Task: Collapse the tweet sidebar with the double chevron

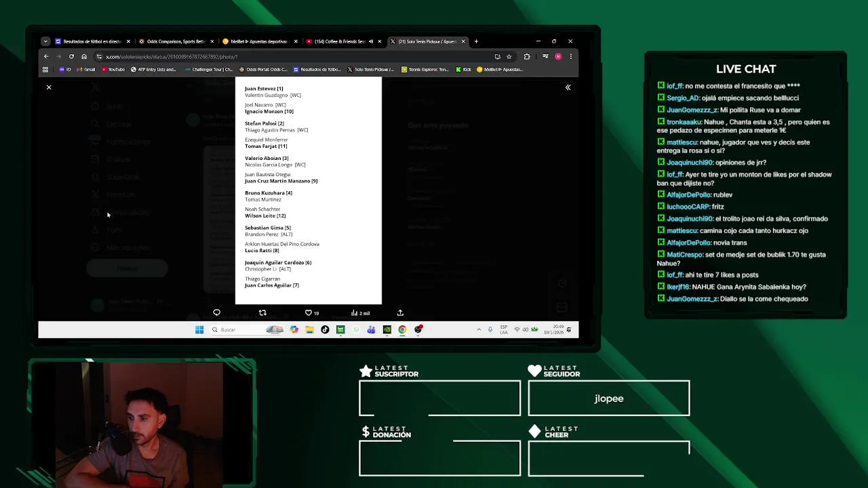Action: (568, 87)
